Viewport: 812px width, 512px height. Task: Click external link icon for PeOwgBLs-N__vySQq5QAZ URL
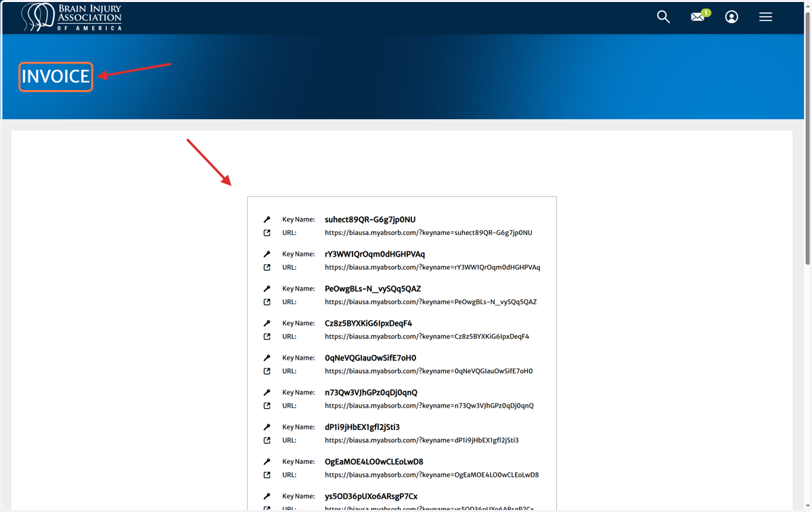click(267, 301)
